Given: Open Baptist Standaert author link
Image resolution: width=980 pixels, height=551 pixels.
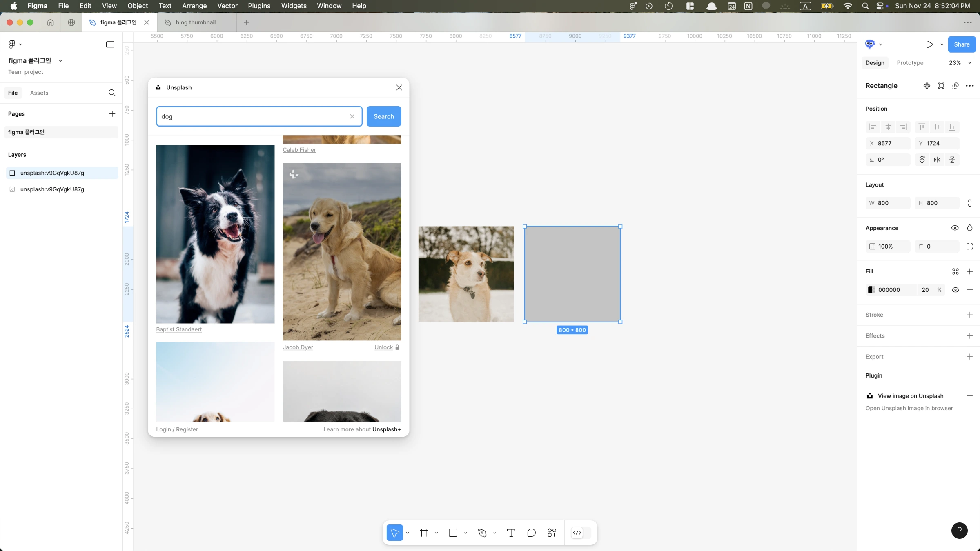Looking at the screenshot, I should click(179, 329).
